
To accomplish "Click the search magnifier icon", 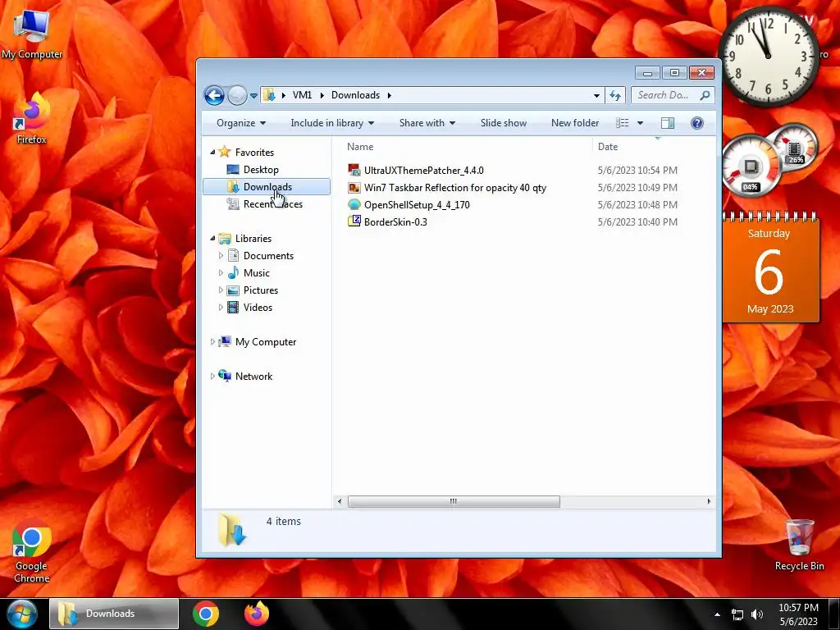I will 705,95.
